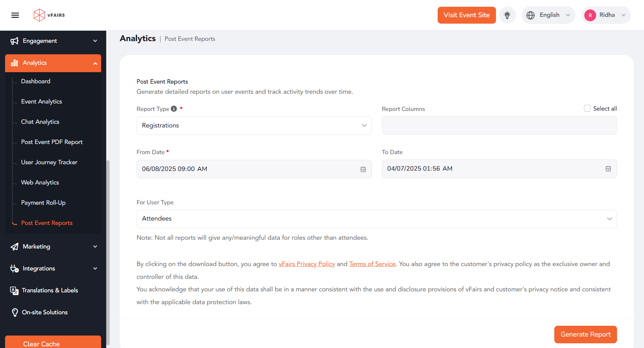Click the sidebar vertical scrollbar

(x=108, y=253)
